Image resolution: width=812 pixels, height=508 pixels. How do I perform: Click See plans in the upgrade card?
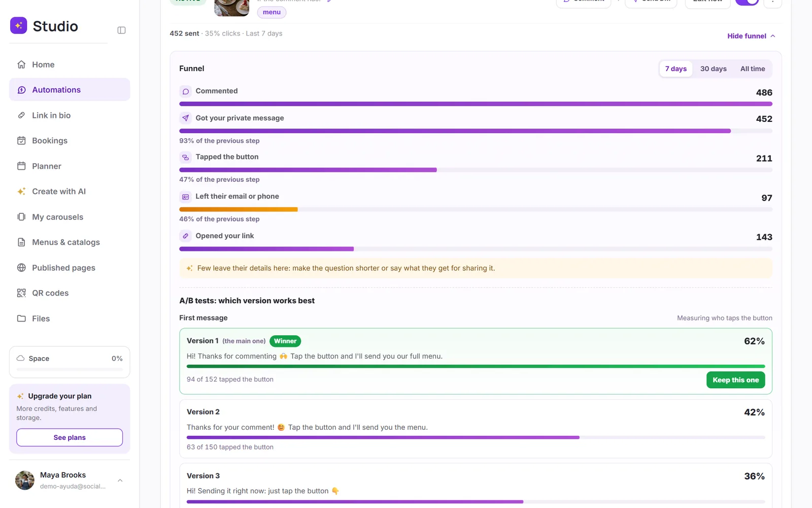70,437
